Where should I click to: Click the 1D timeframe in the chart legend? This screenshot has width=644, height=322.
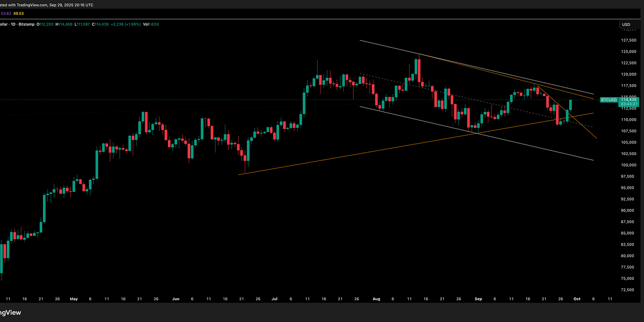tap(12, 24)
